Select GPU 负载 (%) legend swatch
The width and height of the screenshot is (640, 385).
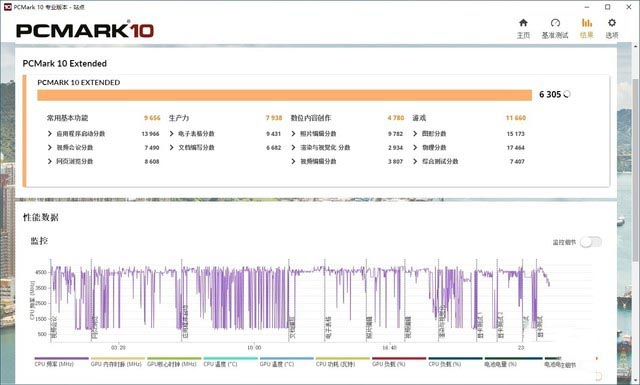tap(399, 358)
